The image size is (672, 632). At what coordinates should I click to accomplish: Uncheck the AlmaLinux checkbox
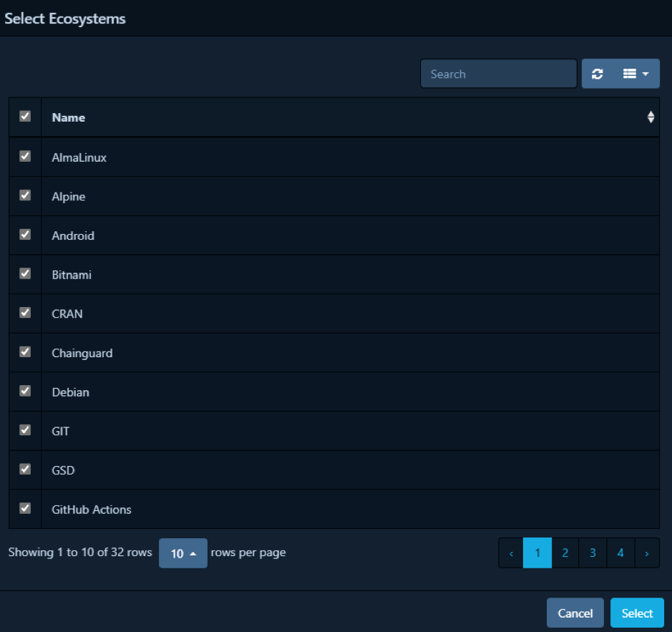click(25, 156)
